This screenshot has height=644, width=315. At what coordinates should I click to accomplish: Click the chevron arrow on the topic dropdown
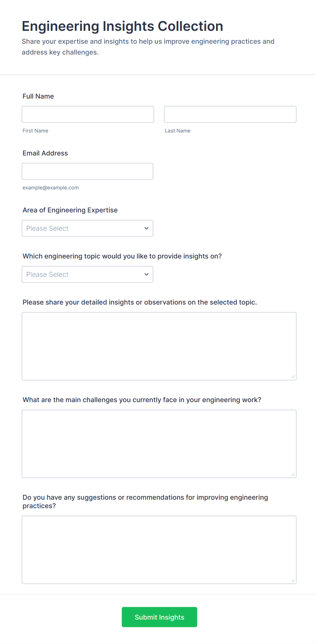click(146, 274)
